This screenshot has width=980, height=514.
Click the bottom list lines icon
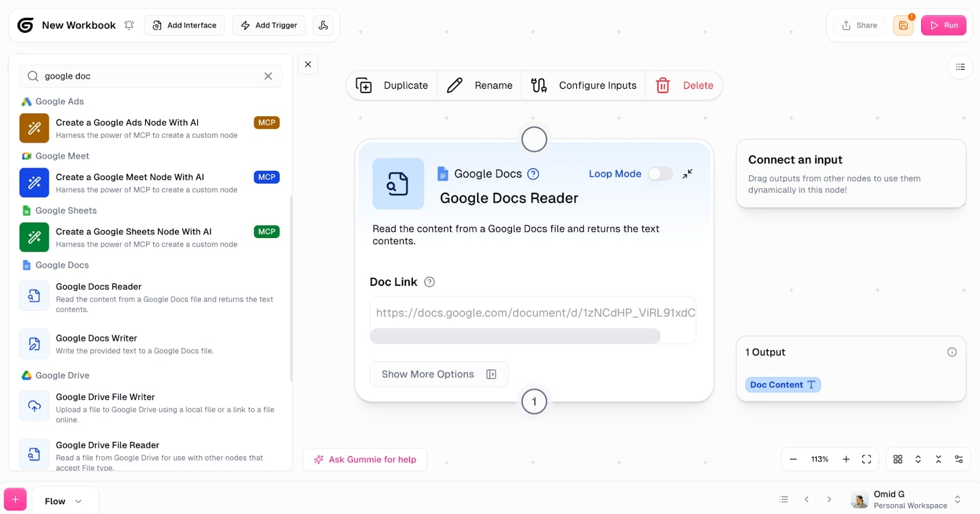[783, 499]
